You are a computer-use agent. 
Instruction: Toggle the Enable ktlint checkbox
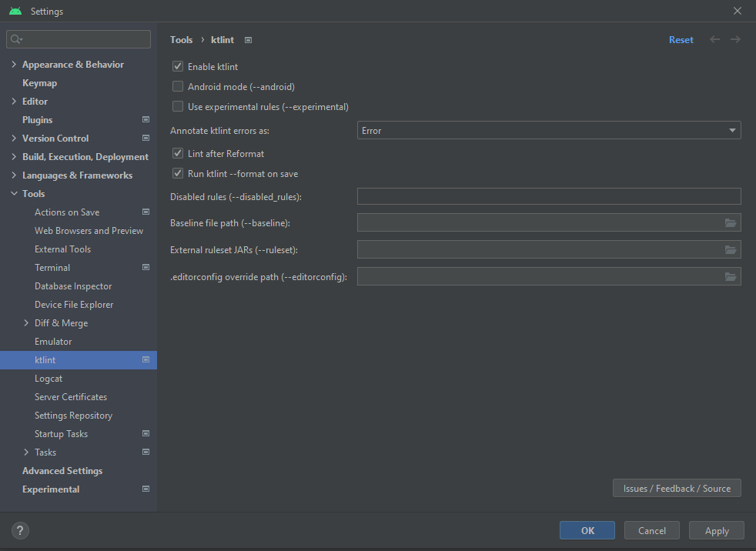(178, 66)
